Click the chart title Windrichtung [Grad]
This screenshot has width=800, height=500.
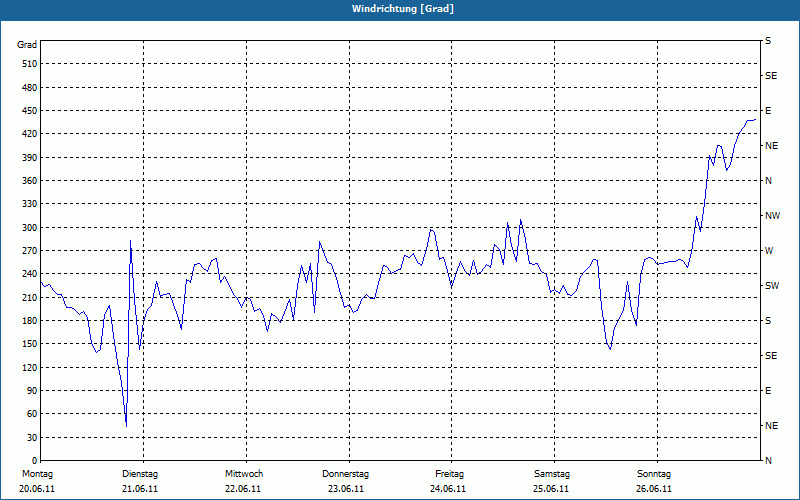point(403,9)
